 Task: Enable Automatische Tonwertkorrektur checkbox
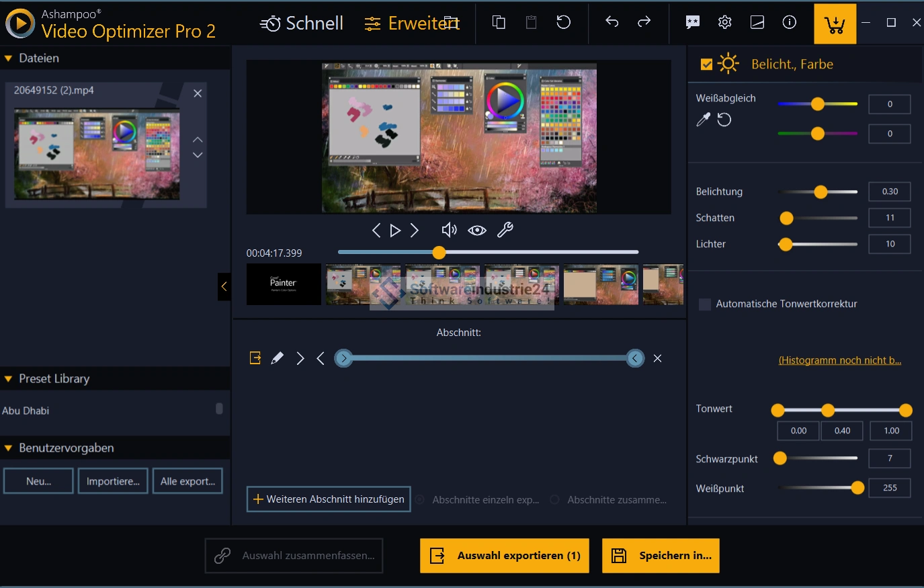click(705, 304)
